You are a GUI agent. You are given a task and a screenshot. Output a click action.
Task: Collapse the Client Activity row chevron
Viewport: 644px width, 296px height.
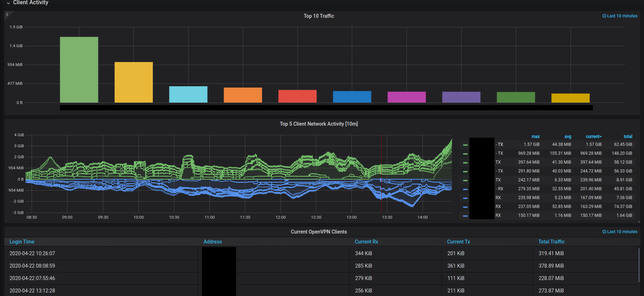pos(9,3)
